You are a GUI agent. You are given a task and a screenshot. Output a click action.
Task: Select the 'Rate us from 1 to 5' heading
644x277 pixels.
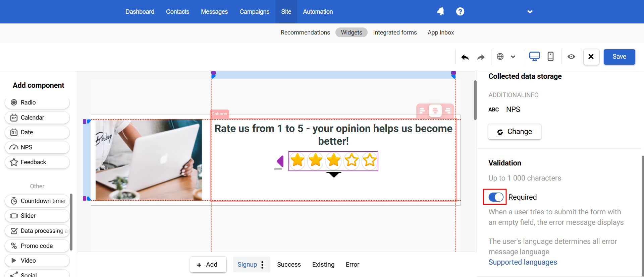pyautogui.click(x=333, y=135)
